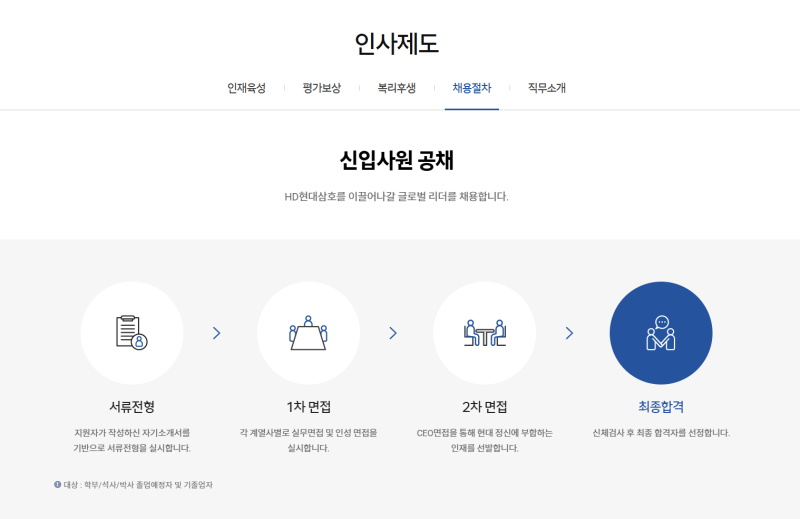Click the 1차 면접 step label

(x=308, y=407)
